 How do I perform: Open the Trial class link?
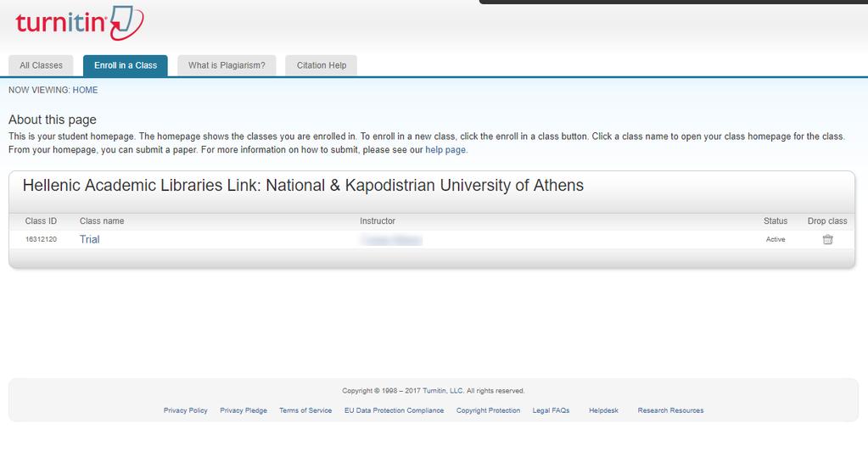tap(90, 239)
